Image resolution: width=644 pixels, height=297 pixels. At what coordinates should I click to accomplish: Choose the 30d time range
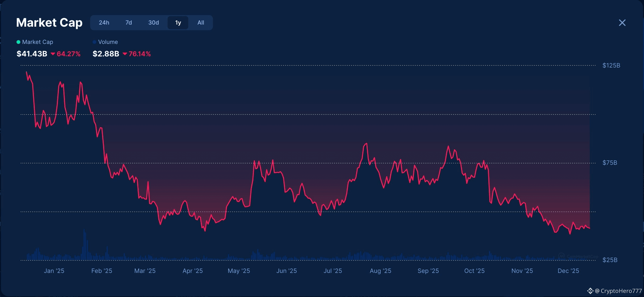pyautogui.click(x=153, y=23)
